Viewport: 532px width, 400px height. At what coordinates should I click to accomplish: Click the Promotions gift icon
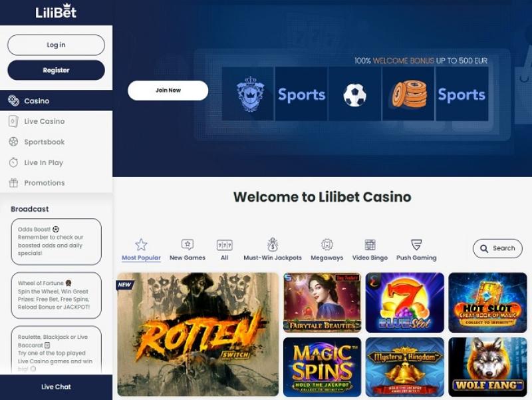[13, 182]
